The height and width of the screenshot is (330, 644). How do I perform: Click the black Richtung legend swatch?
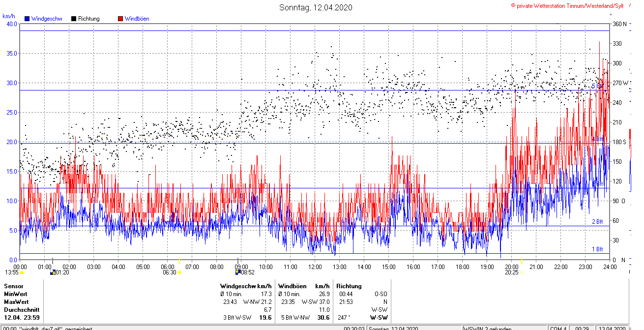click(x=74, y=19)
